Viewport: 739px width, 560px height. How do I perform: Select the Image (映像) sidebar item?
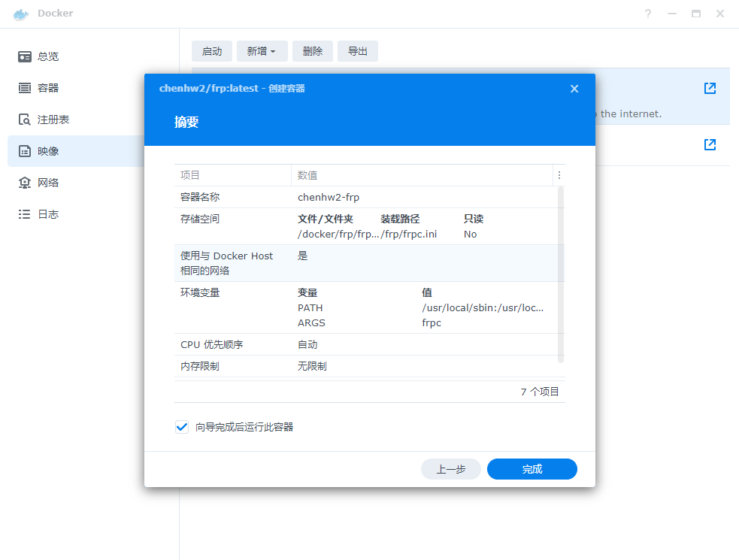[x=47, y=151]
